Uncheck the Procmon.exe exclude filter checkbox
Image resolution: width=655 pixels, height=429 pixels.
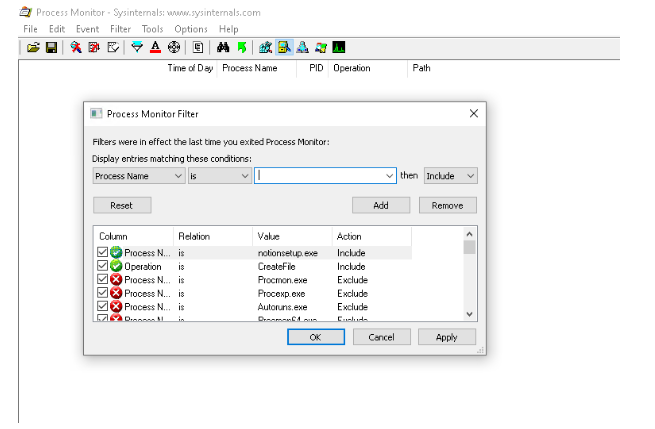tap(102, 279)
